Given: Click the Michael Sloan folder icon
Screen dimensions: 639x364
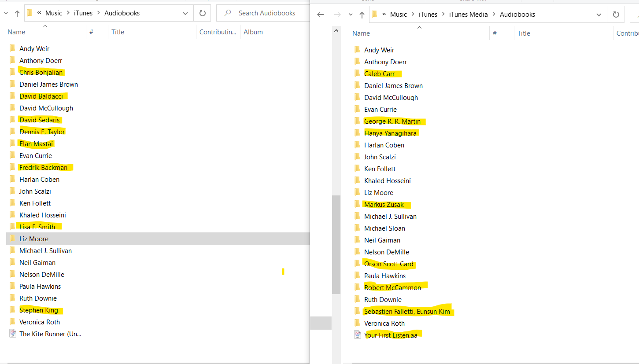Looking at the screenshot, I should coord(357,228).
